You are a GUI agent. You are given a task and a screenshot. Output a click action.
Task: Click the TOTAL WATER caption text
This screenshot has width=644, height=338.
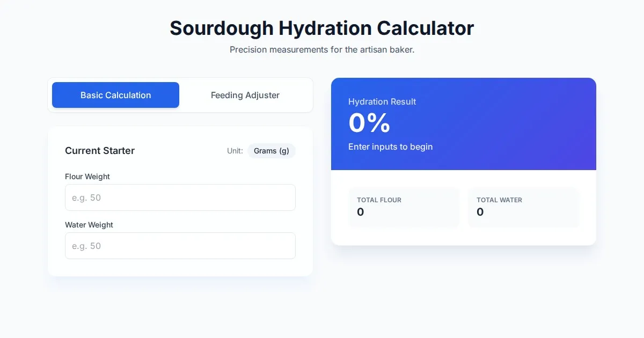[499, 200]
